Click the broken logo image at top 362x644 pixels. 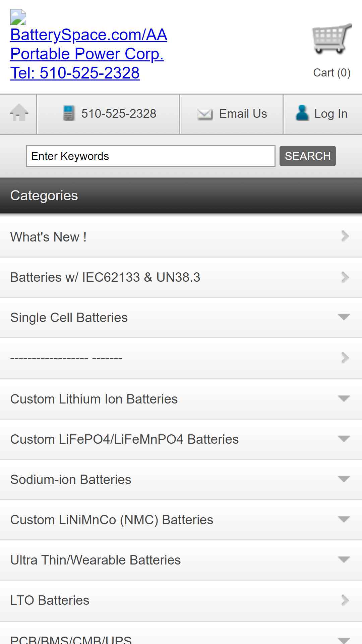[18, 17]
